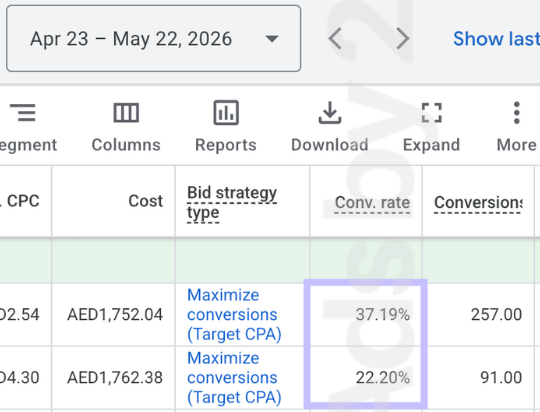
Task: Open the Apr 23 – May 22, 2026 date range dropdown
Action: point(154,38)
